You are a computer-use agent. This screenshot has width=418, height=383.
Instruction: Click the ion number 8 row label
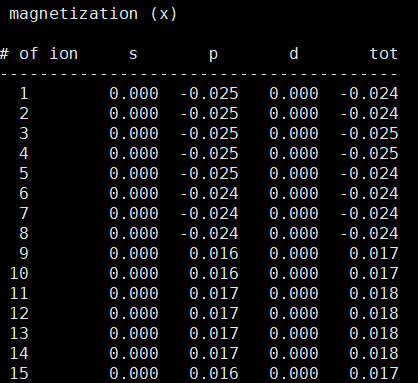(24, 233)
